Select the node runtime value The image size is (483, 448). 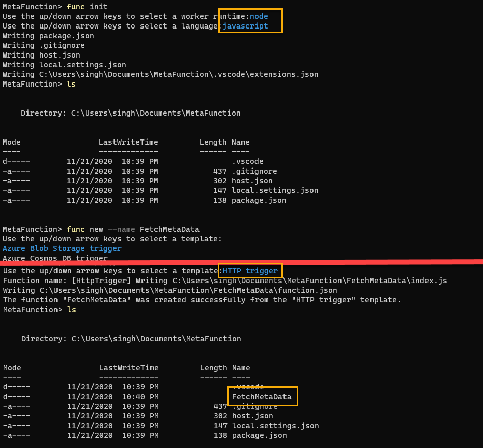259,16
